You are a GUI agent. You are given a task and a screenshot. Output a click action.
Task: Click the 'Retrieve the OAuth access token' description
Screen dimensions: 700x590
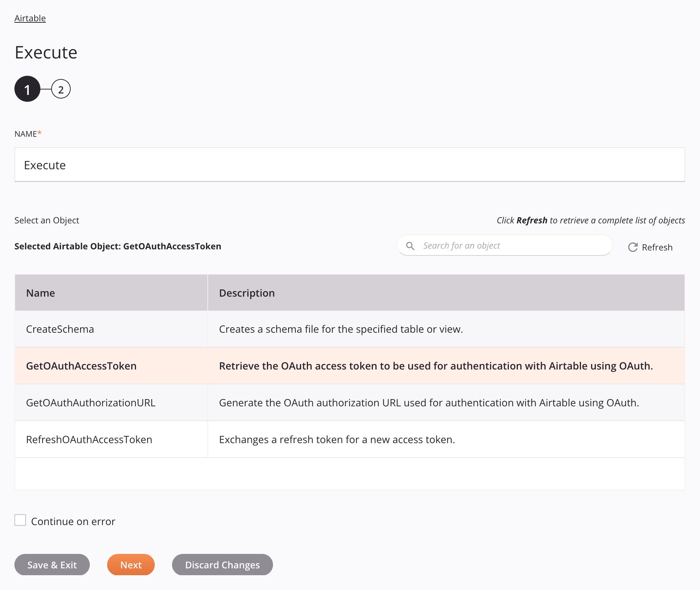[x=436, y=366]
